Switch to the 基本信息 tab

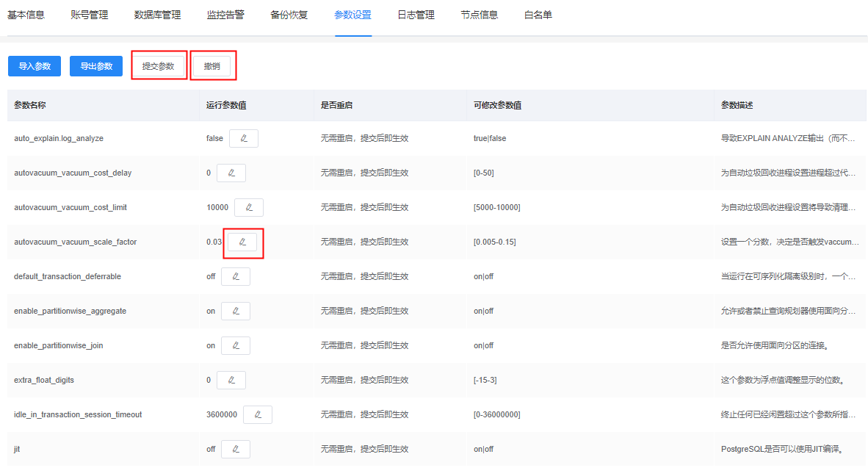click(26, 15)
